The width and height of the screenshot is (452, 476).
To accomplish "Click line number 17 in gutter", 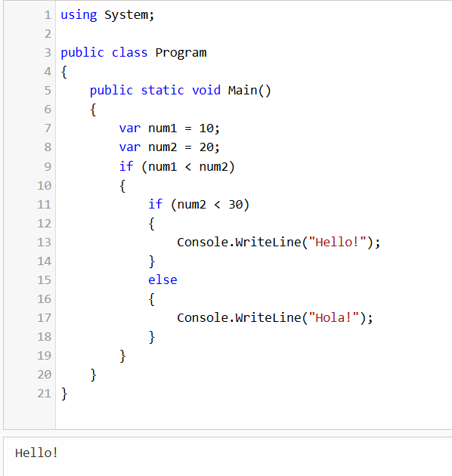I will coord(44,318).
